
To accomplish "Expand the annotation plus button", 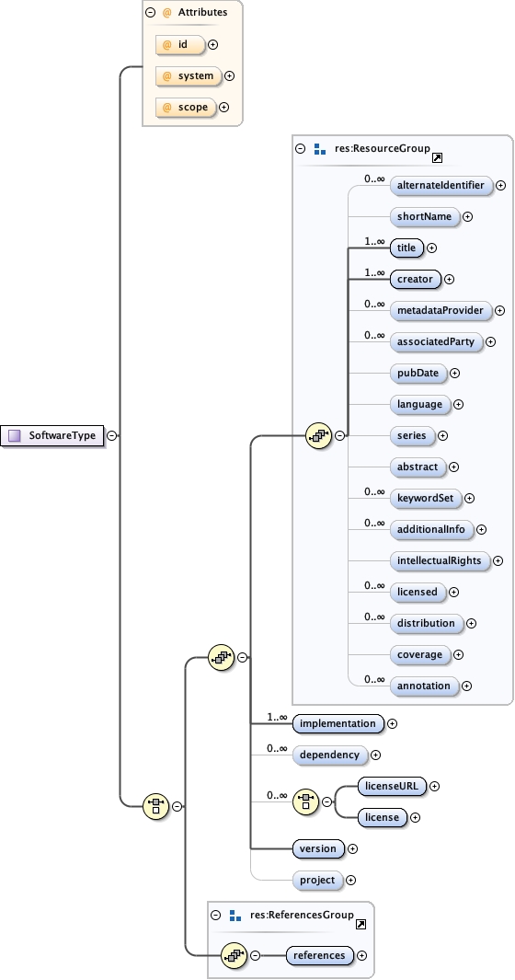I will [x=467, y=686].
